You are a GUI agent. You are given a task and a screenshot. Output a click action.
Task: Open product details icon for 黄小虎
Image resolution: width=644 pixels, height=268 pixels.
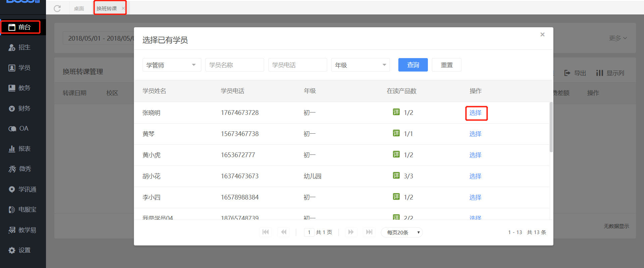[396, 154]
